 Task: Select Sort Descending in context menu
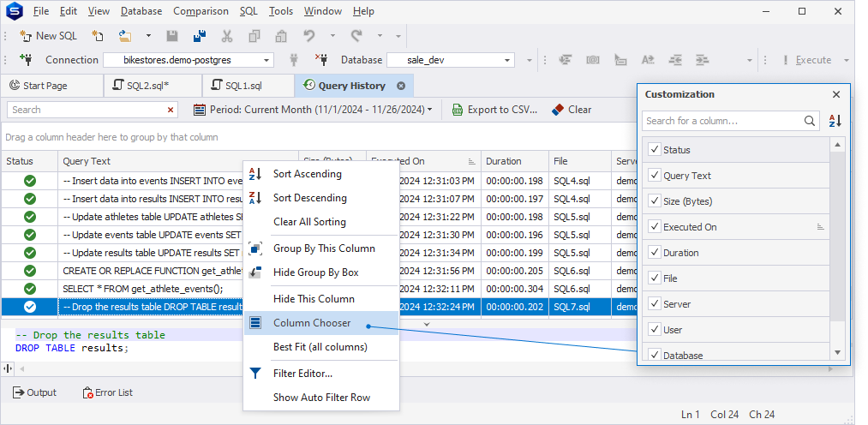coord(321,198)
